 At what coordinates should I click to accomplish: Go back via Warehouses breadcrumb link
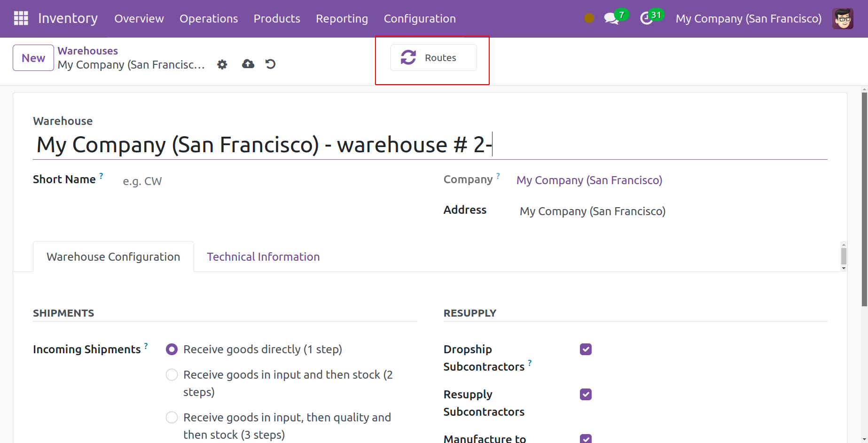(88, 51)
